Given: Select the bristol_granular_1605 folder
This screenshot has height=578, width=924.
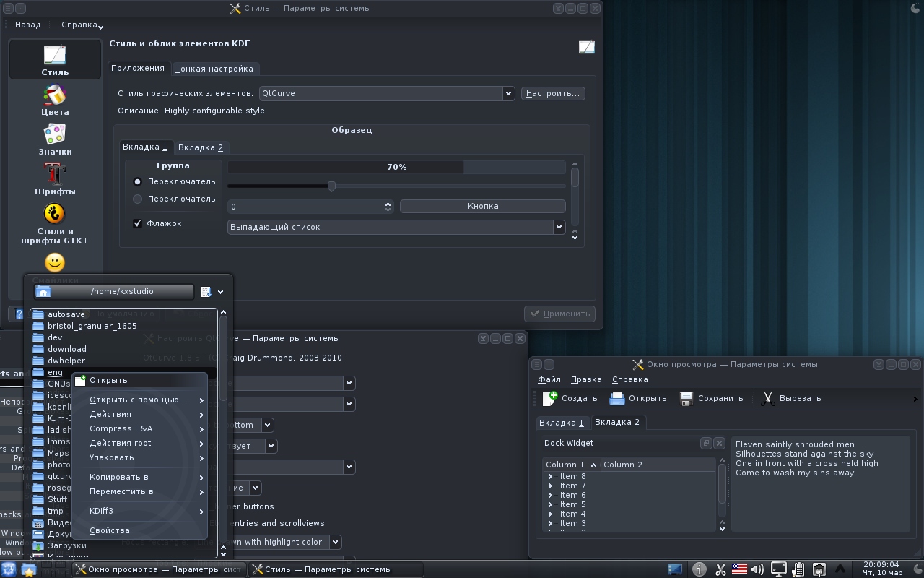Looking at the screenshot, I should point(92,326).
